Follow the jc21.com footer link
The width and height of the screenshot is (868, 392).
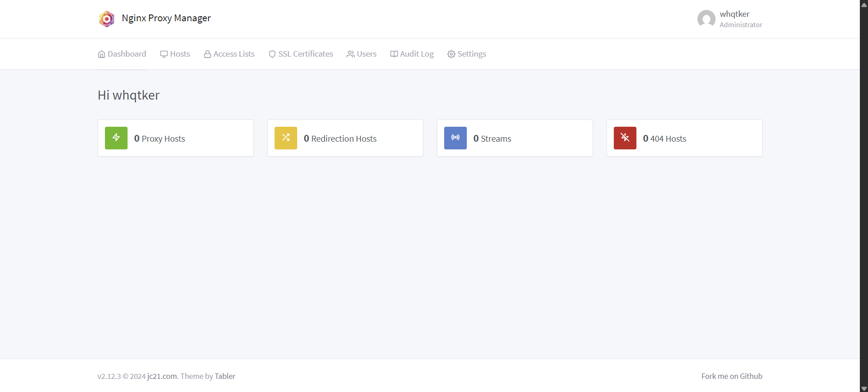(162, 376)
